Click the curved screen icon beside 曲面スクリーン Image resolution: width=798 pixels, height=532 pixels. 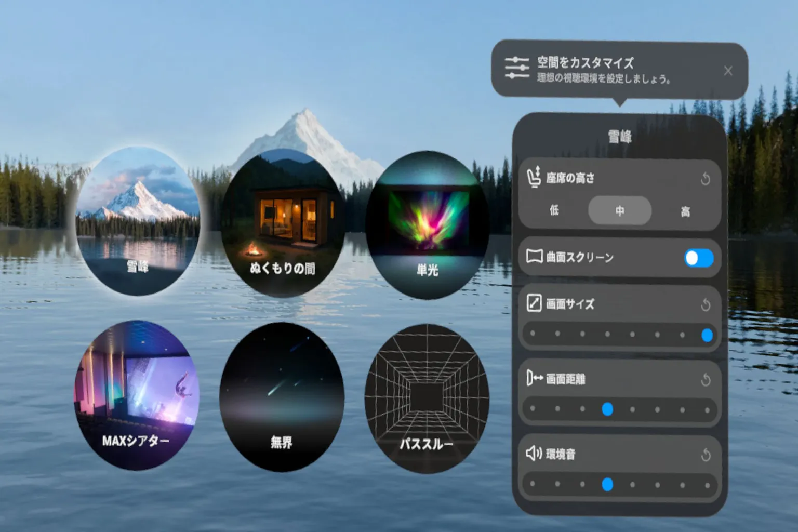tap(535, 256)
